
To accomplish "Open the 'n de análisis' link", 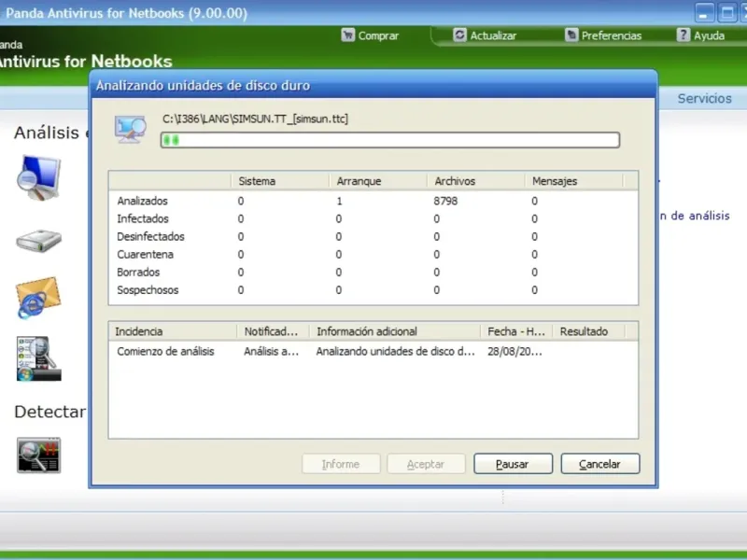I will (695, 216).
